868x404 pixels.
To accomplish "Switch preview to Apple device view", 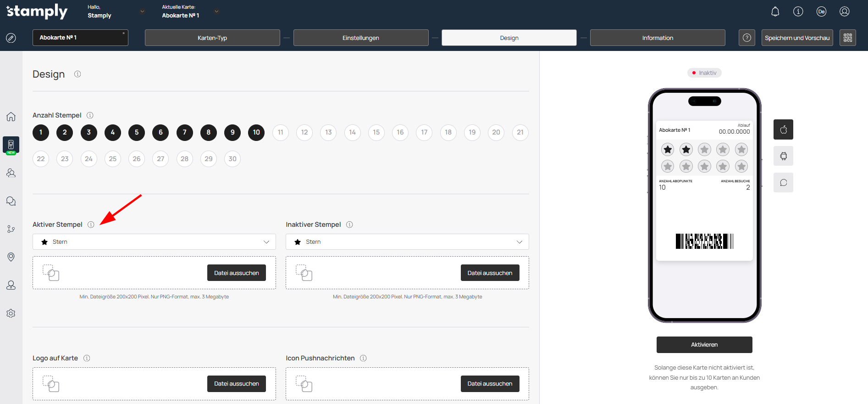I will [783, 129].
